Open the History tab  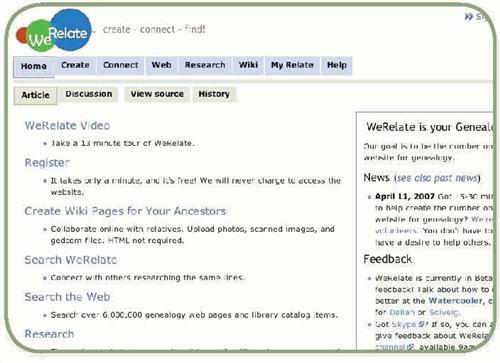click(214, 94)
